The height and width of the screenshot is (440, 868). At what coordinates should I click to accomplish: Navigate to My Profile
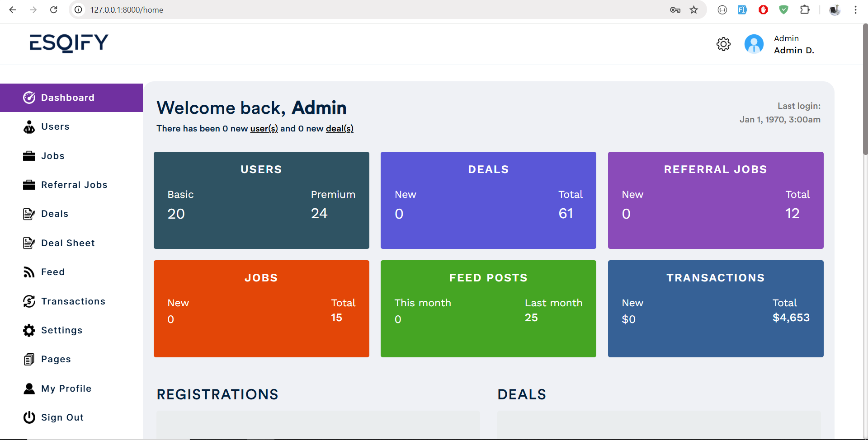click(66, 389)
